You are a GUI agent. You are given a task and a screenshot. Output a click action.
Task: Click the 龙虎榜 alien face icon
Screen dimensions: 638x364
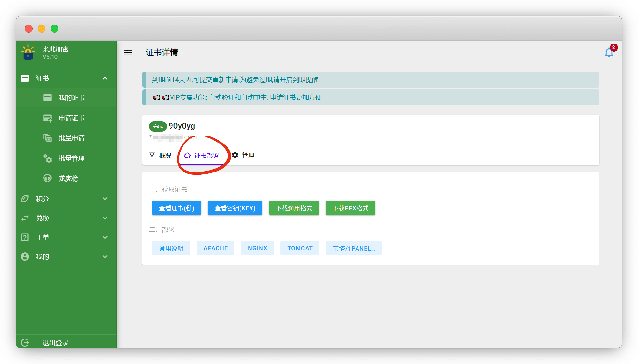click(x=47, y=178)
